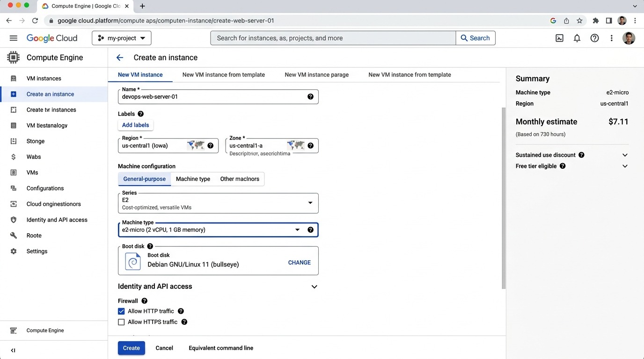This screenshot has height=359, width=644.
Task: Click the Search button
Action: (x=476, y=38)
